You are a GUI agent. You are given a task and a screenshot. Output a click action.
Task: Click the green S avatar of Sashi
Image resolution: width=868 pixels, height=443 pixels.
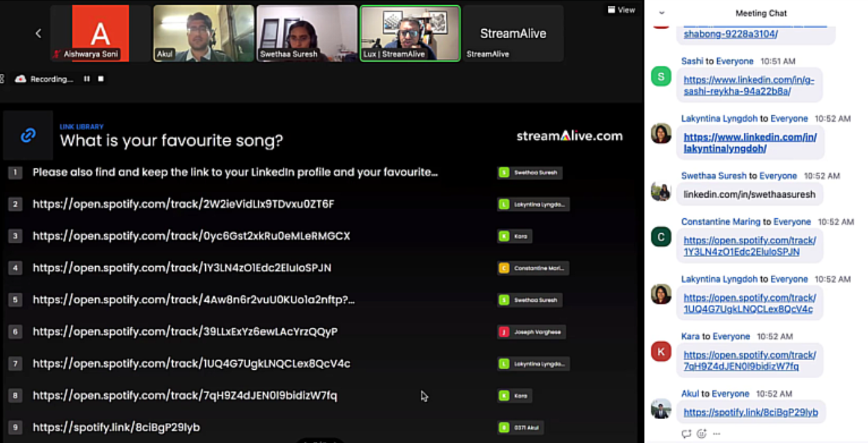click(661, 76)
